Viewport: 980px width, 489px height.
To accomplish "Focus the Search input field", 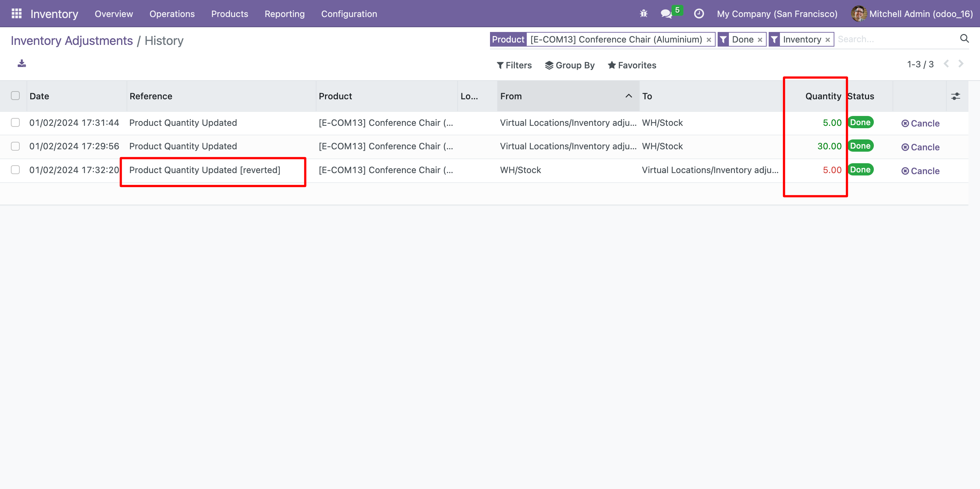I will click(x=896, y=39).
